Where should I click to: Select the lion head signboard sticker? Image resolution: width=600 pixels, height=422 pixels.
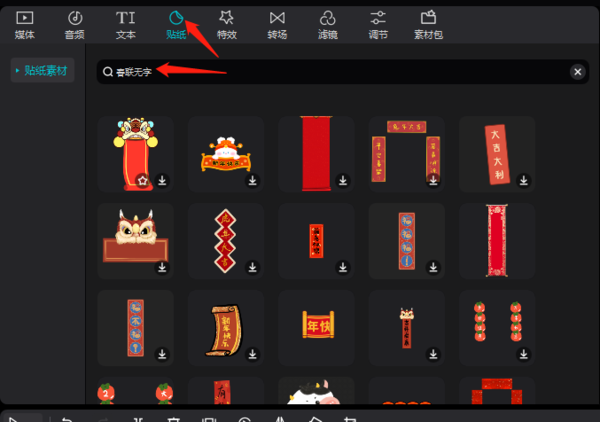(135, 240)
